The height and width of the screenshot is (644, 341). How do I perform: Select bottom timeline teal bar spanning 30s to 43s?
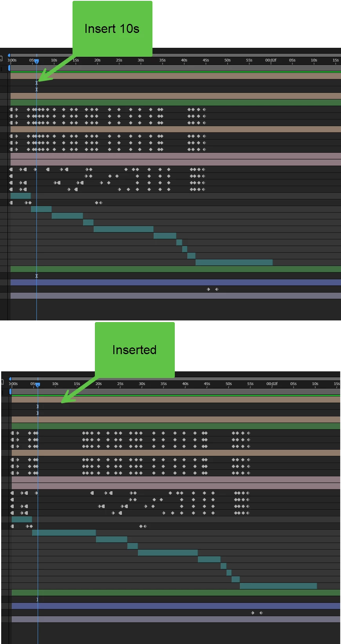point(168,553)
